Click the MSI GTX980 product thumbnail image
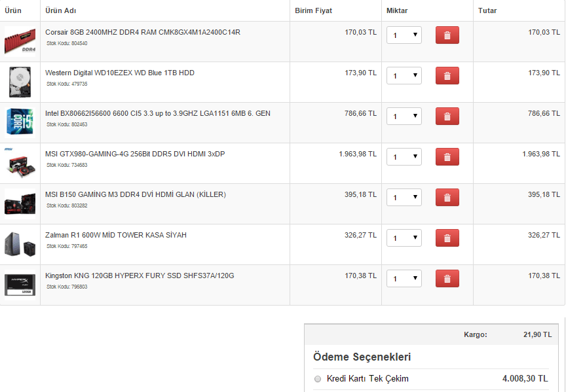The image size is (566, 392). [x=20, y=162]
